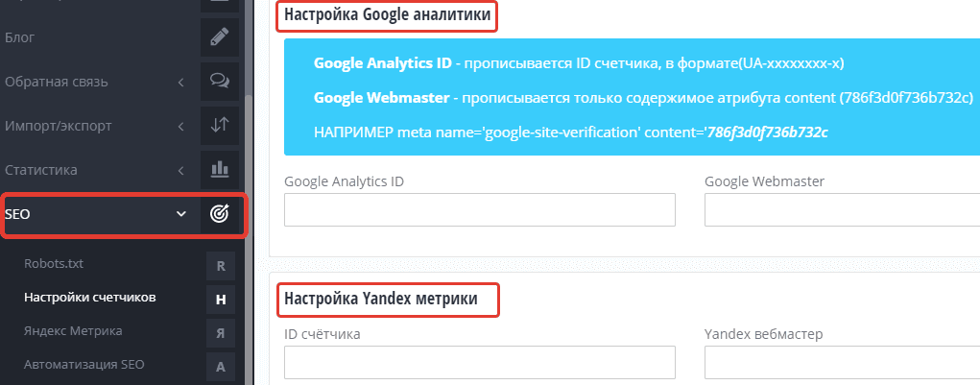Click the SEO target icon
980x385 pixels.
(220, 214)
